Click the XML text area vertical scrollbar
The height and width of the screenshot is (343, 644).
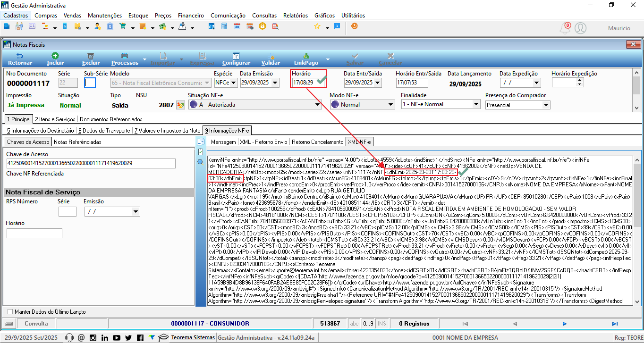coord(637,231)
